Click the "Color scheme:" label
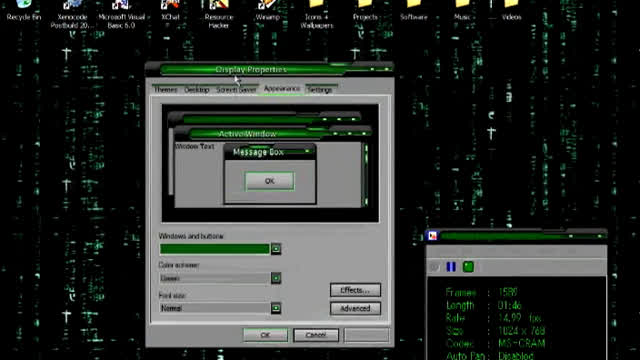This screenshot has height=360, width=640. click(179, 265)
